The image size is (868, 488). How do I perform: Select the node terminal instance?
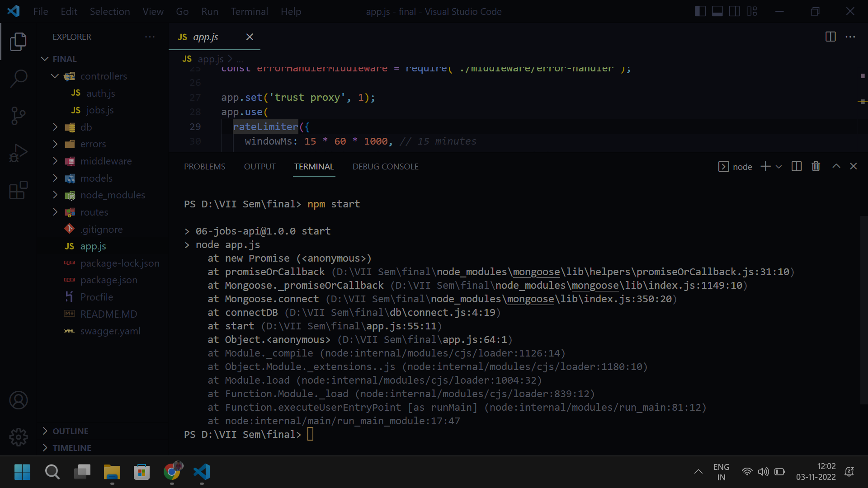pyautogui.click(x=735, y=167)
